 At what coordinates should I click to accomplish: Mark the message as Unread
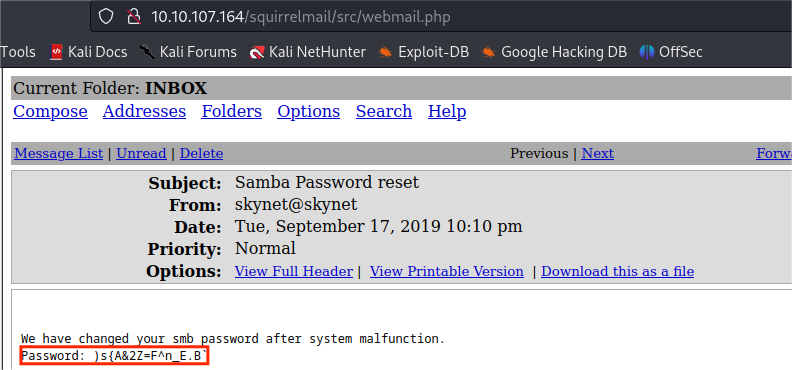click(x=141, y=153)
